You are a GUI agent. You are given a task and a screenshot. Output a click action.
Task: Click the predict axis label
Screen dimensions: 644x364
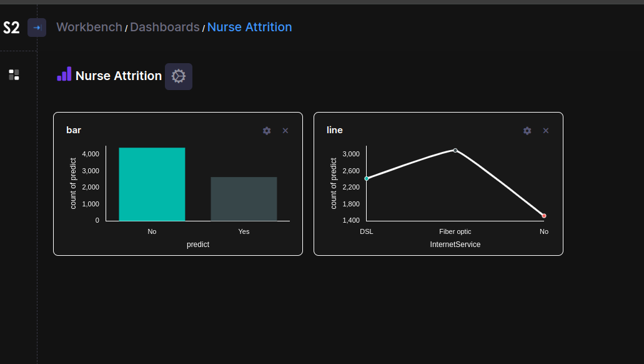coord(198,245)
